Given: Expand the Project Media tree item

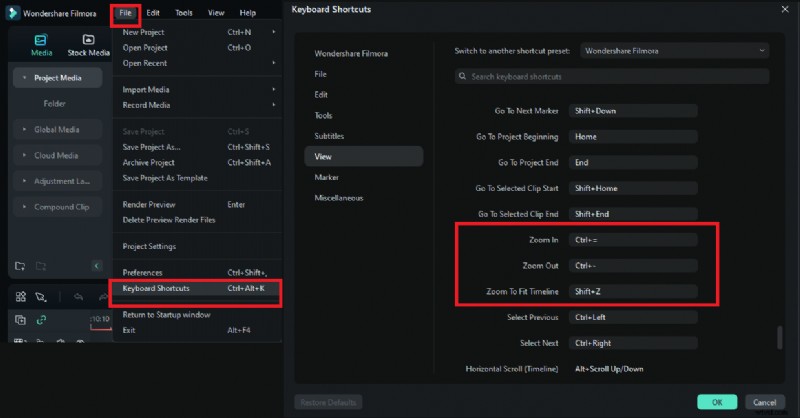Looking at the screenshot, I should [x=24, y=78].
